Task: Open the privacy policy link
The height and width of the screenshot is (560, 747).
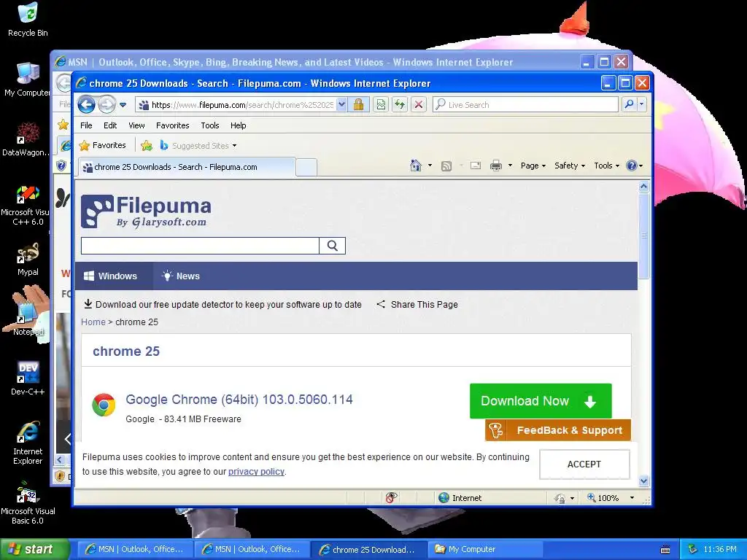Action: click(256, 472)
